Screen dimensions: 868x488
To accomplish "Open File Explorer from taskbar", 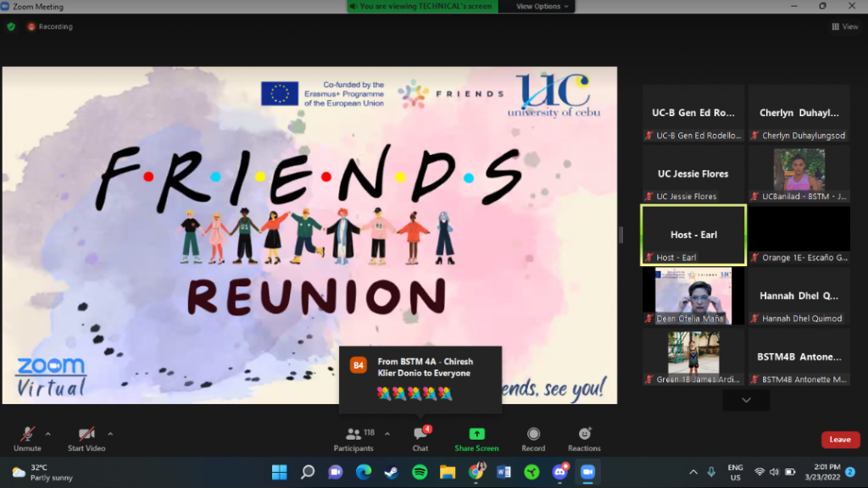I will 448,472.
